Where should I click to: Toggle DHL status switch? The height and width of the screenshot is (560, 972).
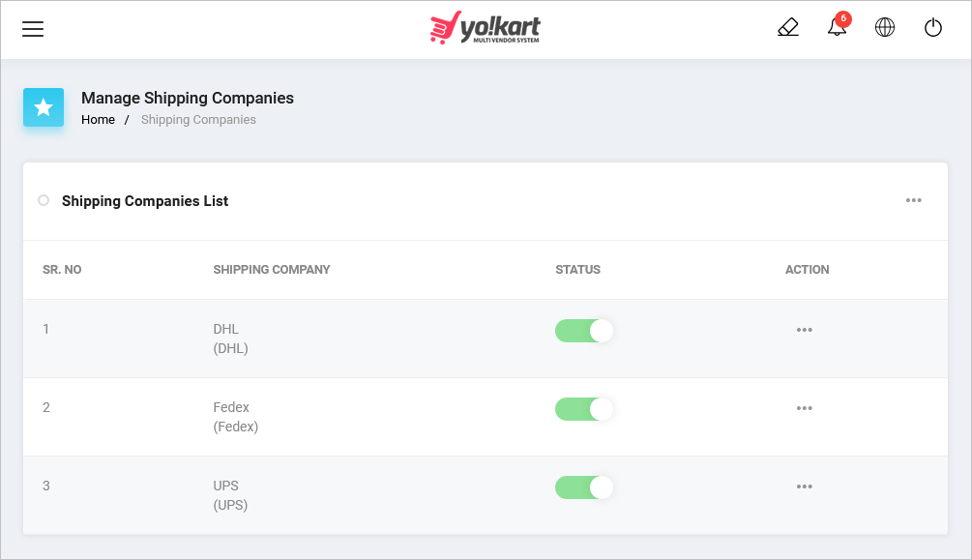[x=584, y=331]
